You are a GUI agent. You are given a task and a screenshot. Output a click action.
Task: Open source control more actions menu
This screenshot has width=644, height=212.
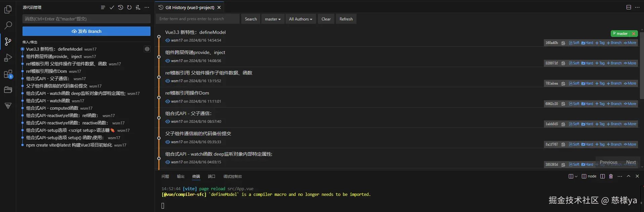coord(147,7)
